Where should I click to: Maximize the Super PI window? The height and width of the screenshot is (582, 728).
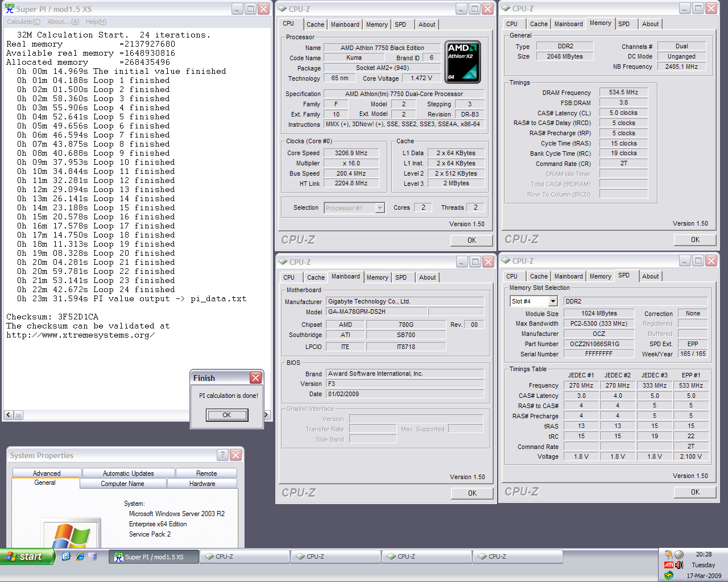coord(250,9)
